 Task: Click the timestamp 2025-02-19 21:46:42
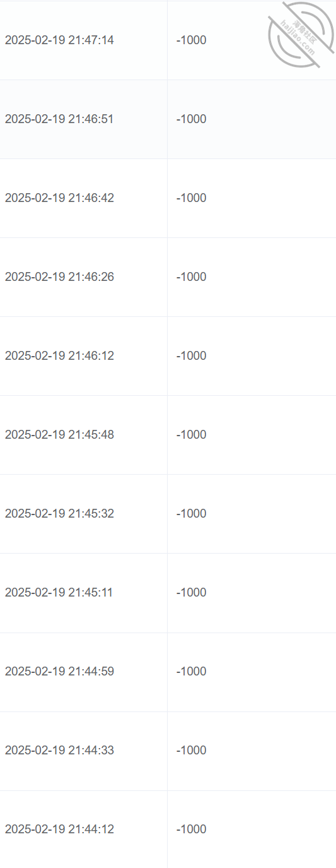pyautogui.click(x=59, y=198)
